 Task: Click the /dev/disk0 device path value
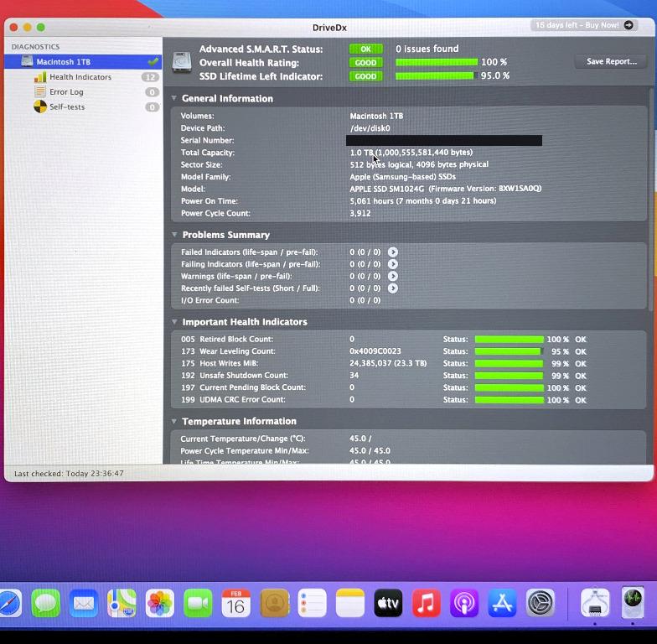click(x=370, y=128)
